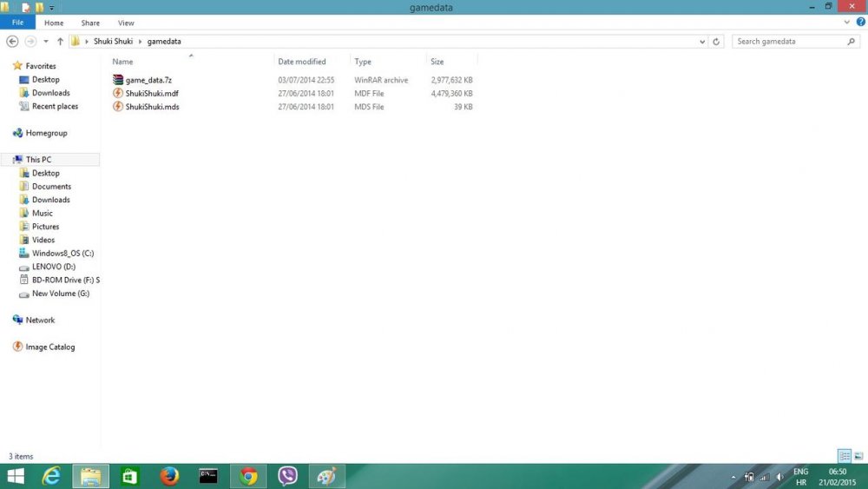The height and width of the screenshot is (489, 868).
Task: Go up one folder level
Action: coord(60,41)
